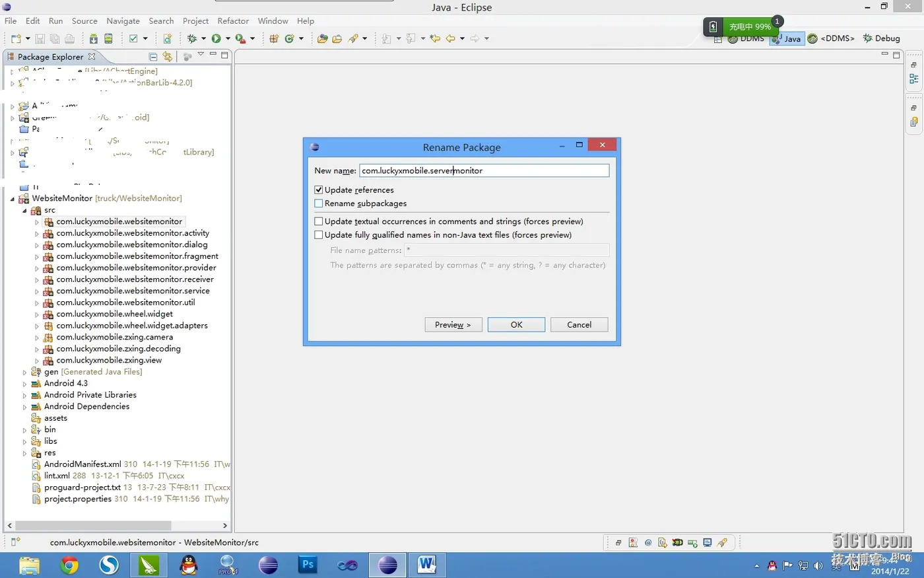Enable Update fully qualified names option
The height and width of the screenshot is (578, 924).
(319, 235)
